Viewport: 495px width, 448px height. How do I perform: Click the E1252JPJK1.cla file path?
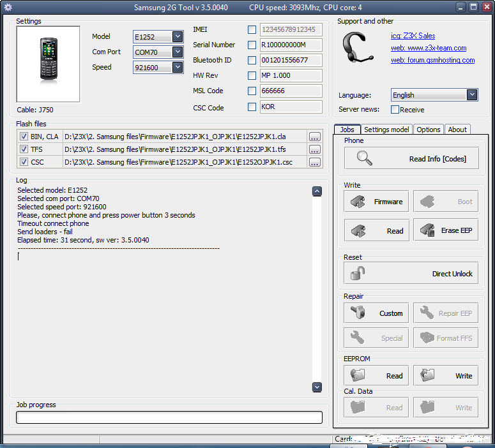pyautogui.click(x=175, y=137)
